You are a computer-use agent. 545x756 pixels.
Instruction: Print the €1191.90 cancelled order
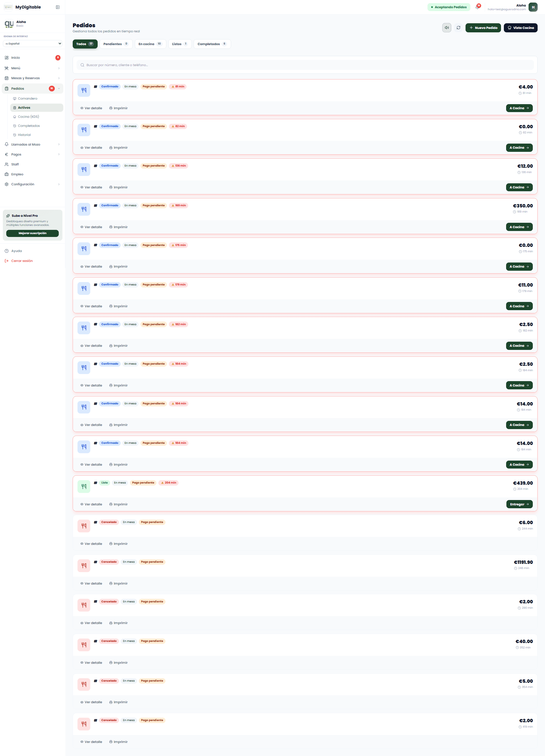tap(118, 583)
